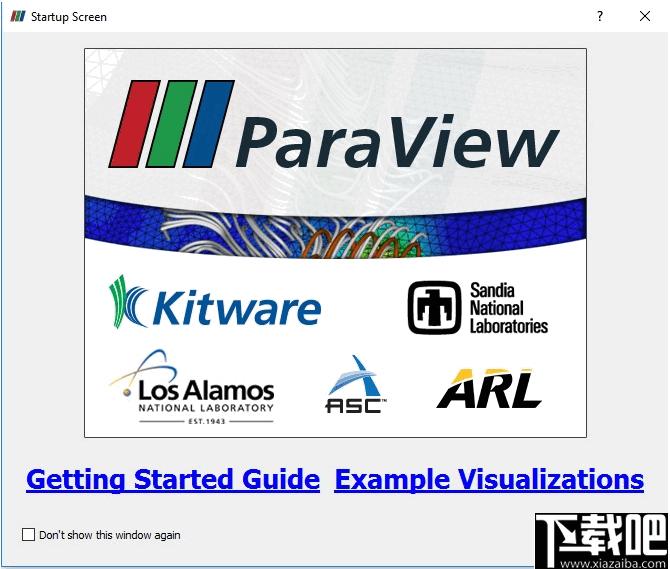Click the ASC logo
Image resolution: width=670 pixels, height=569 pixels.
(356, 384)
